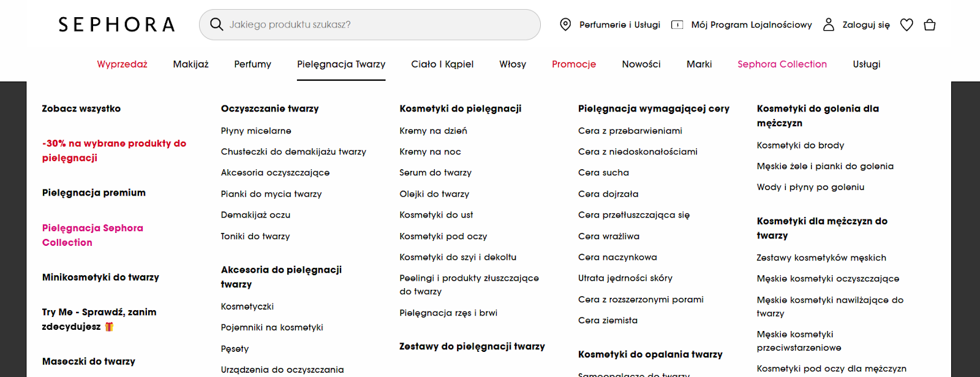980x377 pixels.
Task: Select Płyny micelarne
Action: click(x=256, y=131)
